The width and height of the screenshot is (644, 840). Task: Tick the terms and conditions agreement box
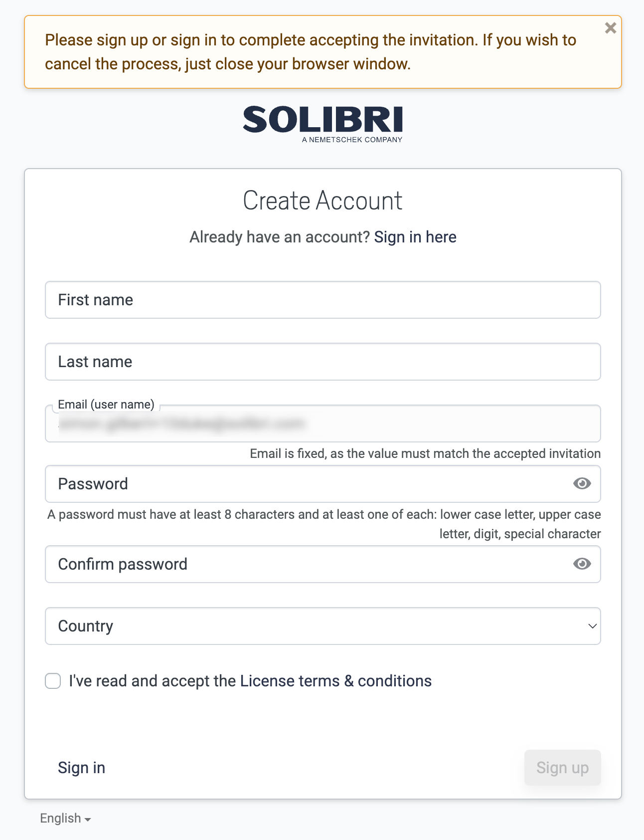tap(52, 681)
